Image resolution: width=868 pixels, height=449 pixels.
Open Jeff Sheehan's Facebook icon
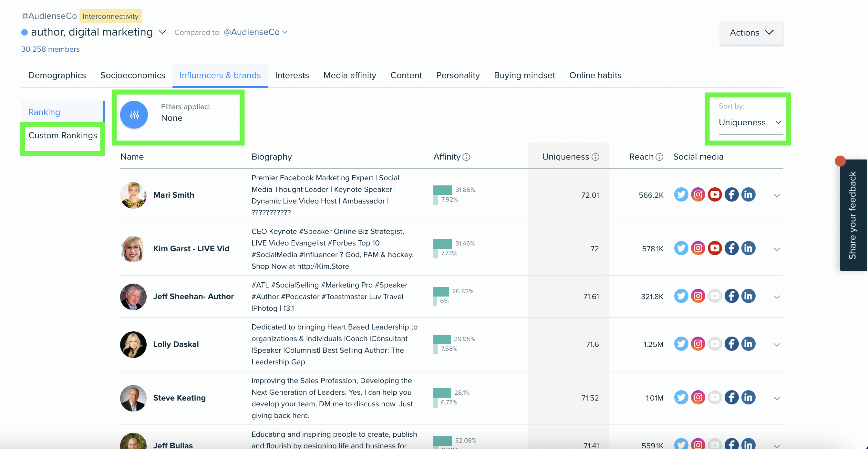pos(731,296)
